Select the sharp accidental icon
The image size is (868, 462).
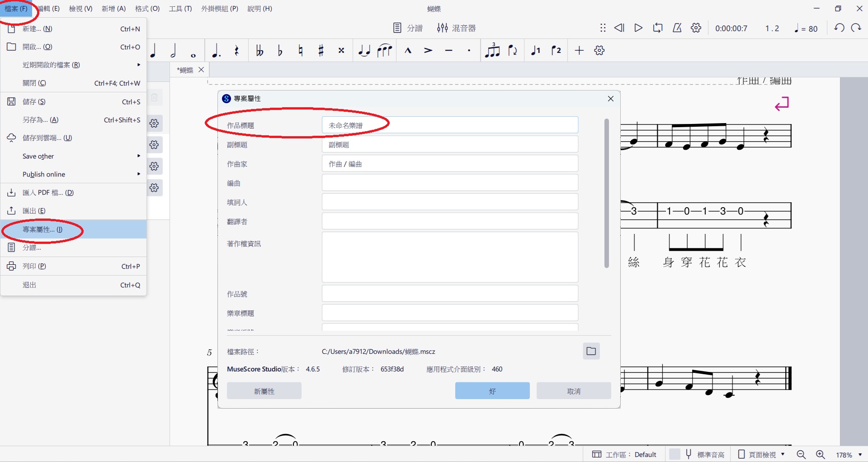[321, 51]
